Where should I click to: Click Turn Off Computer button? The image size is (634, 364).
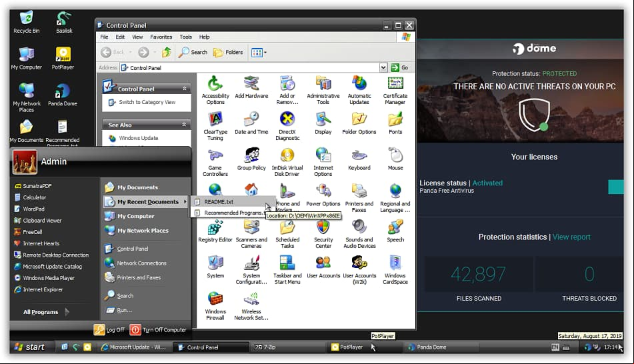158,329
